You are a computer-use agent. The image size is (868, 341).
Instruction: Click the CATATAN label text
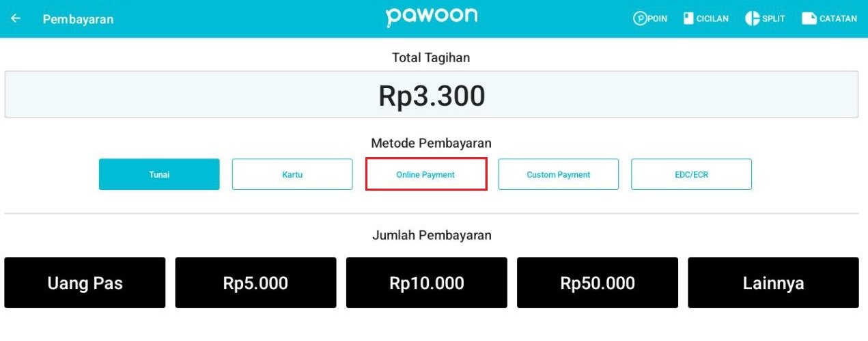(x=838, y=18)
